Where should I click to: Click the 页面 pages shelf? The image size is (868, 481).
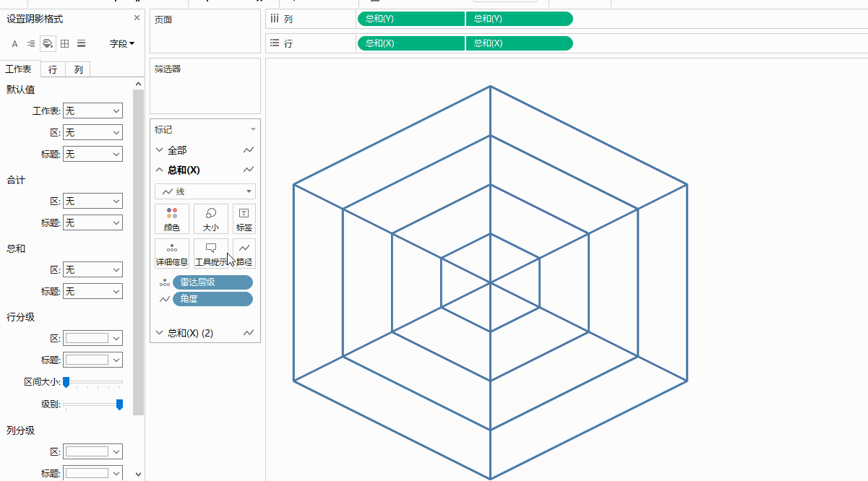(205, 31)
